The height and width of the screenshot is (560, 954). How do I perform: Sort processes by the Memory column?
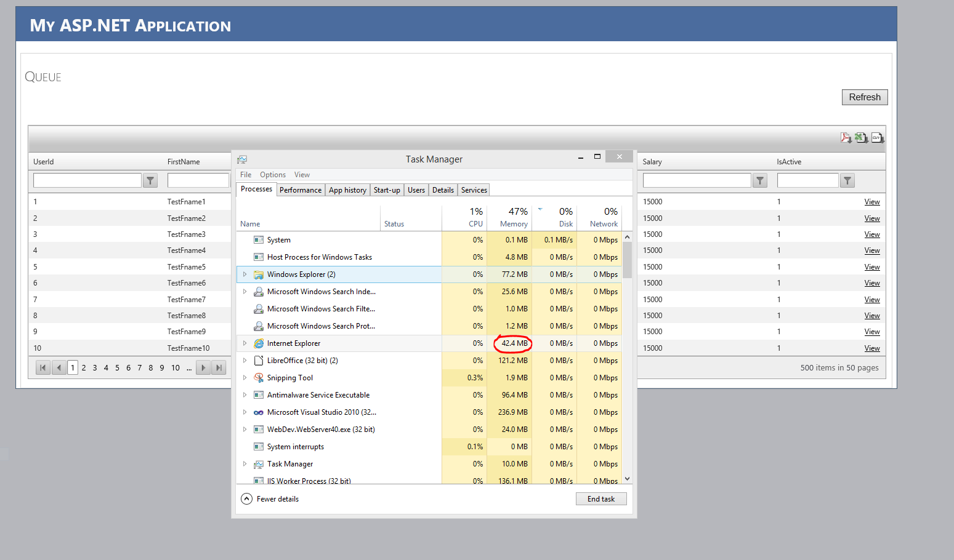(509, 218)
